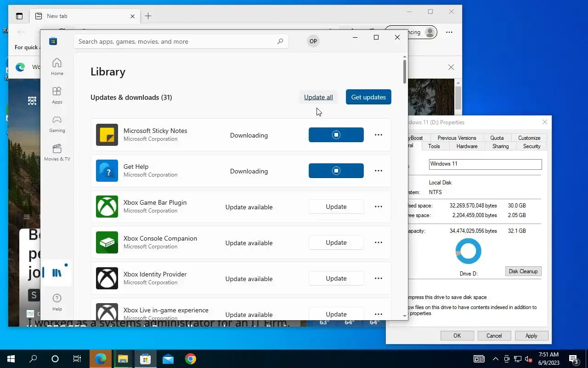Switch to Security tab in Properties
588x368 pixels.
coord(531,146)
